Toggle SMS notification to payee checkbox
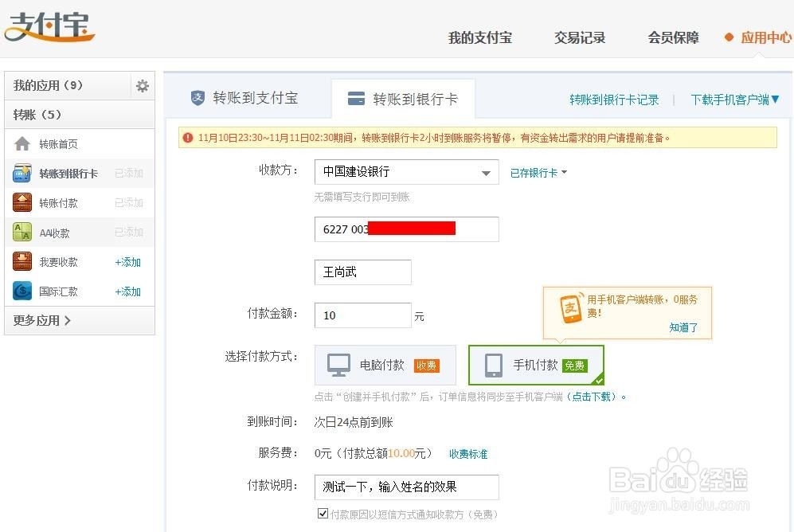 click(323, 513)
